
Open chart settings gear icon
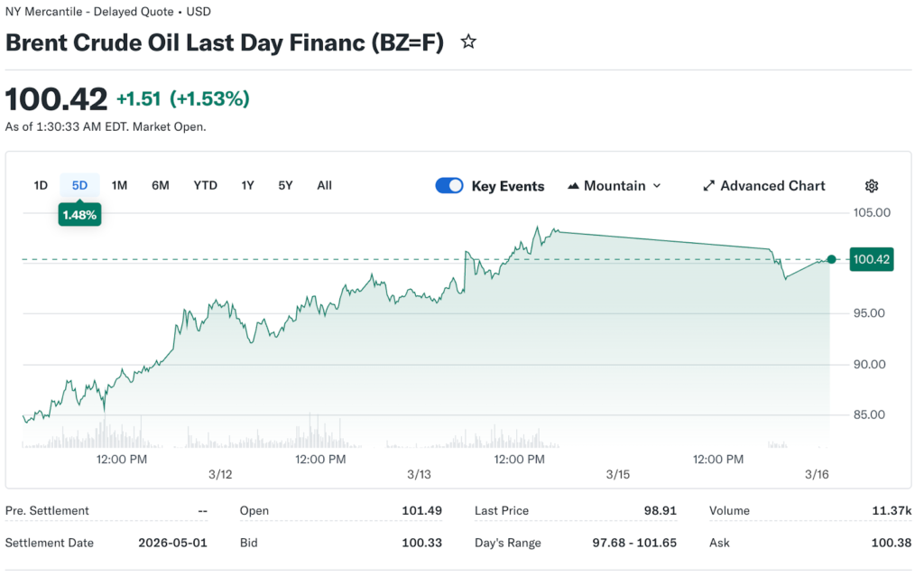coord(871,186)
